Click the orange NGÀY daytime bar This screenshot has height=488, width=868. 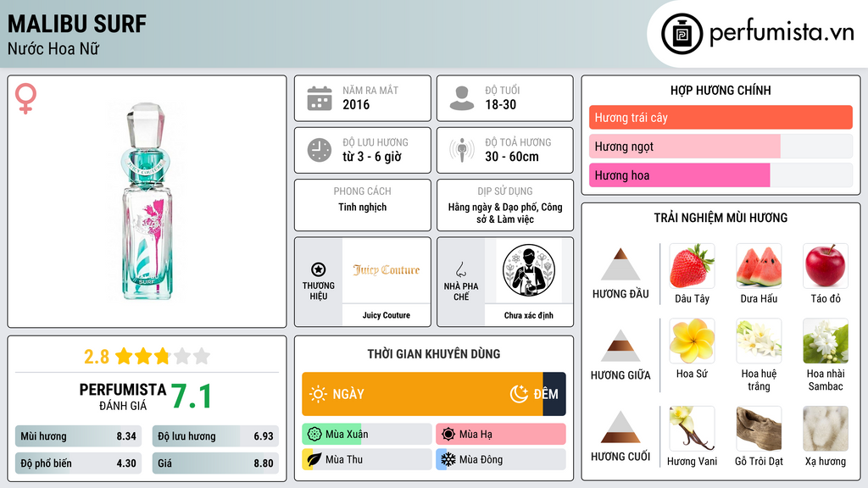tap(422, 394)
